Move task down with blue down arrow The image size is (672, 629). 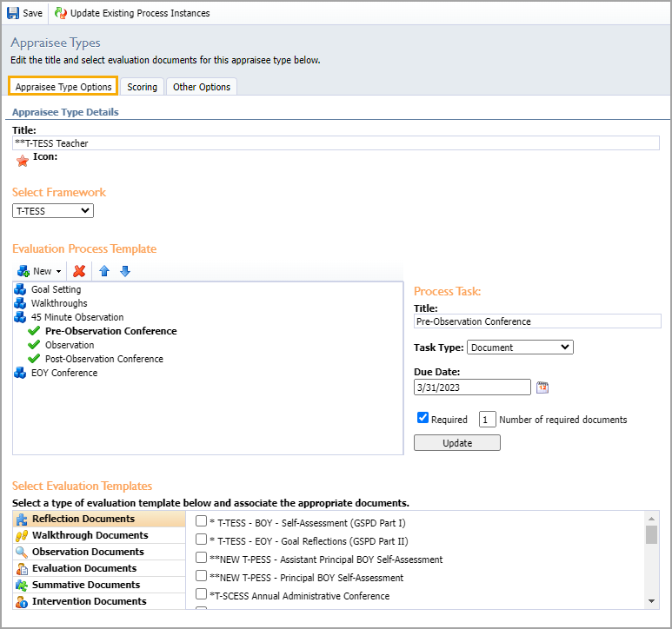pos(125,271)
